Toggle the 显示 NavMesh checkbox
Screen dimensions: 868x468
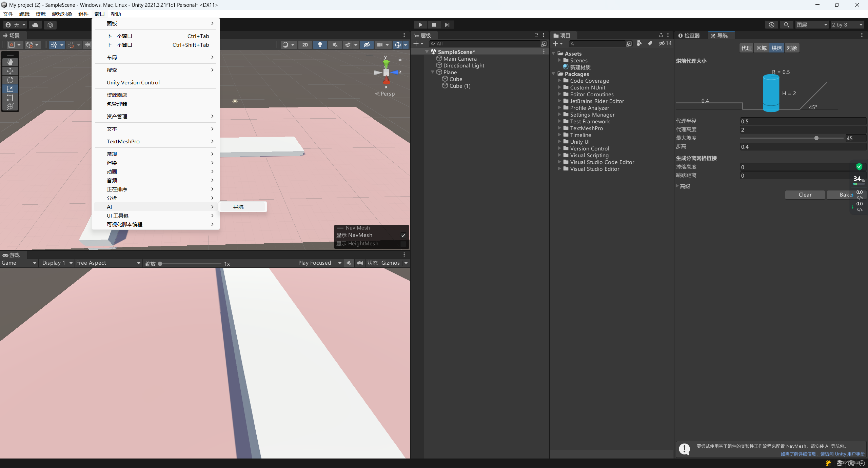pos(403,235)
